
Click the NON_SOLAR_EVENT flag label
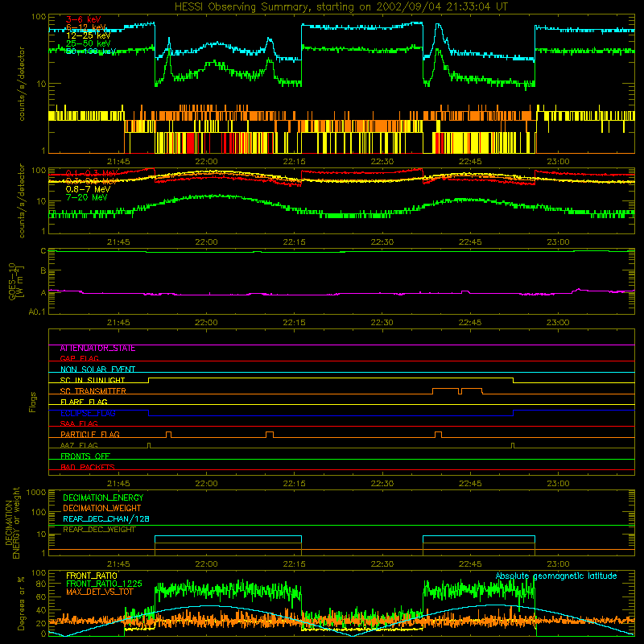click(97, 369)
